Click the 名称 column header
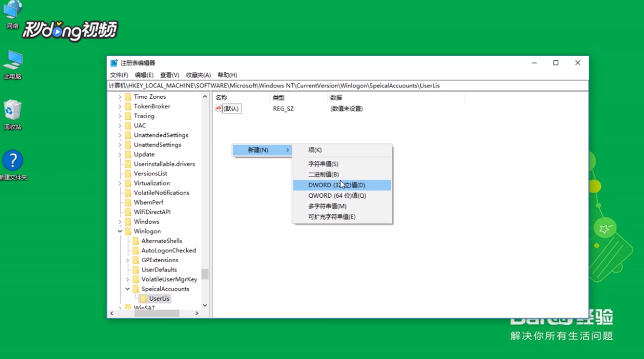 pos(241,97)
